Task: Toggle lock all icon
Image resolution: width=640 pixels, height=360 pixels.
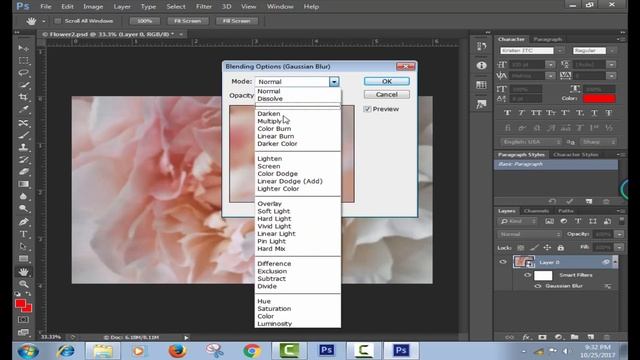Action: (560, 248)
